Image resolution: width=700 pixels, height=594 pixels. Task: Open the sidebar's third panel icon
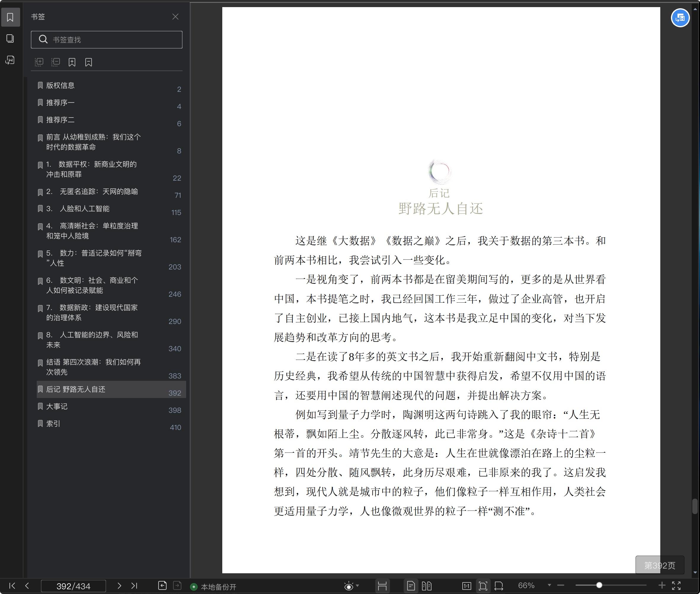(x=10, y=60)
